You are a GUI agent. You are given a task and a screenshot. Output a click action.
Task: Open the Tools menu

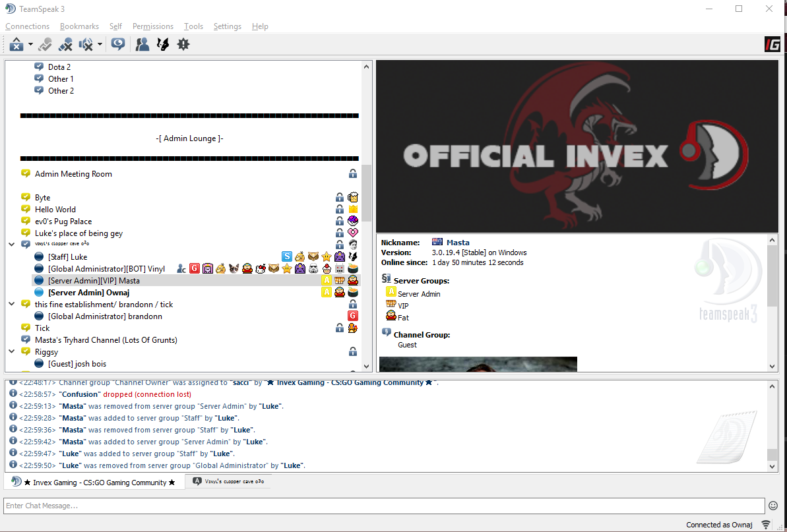194,26
